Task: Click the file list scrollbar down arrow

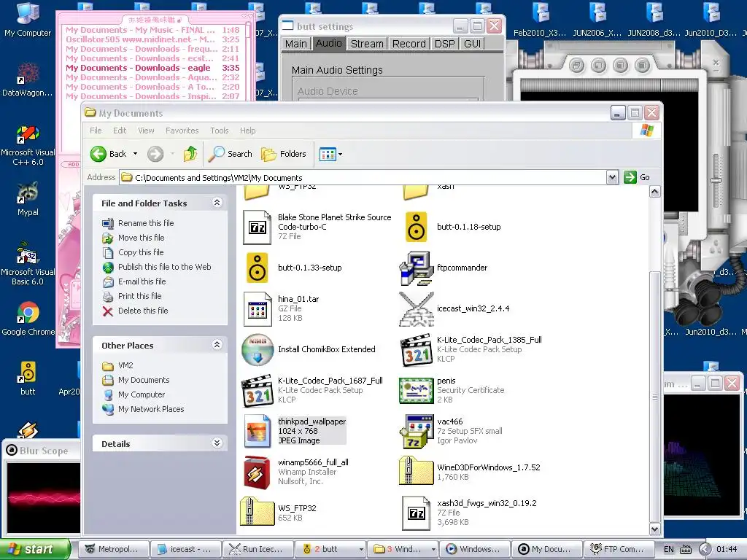Action: (x=654, y=529)
